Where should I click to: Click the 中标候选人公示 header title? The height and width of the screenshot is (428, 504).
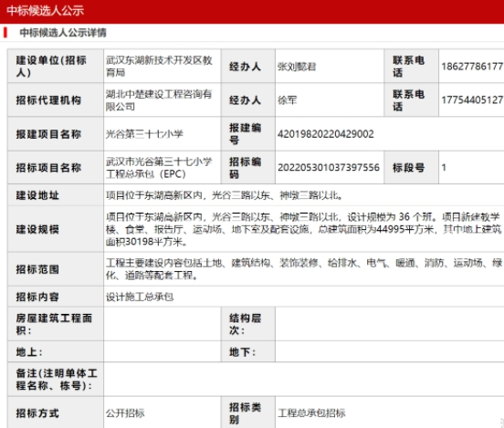click(46, 11)
